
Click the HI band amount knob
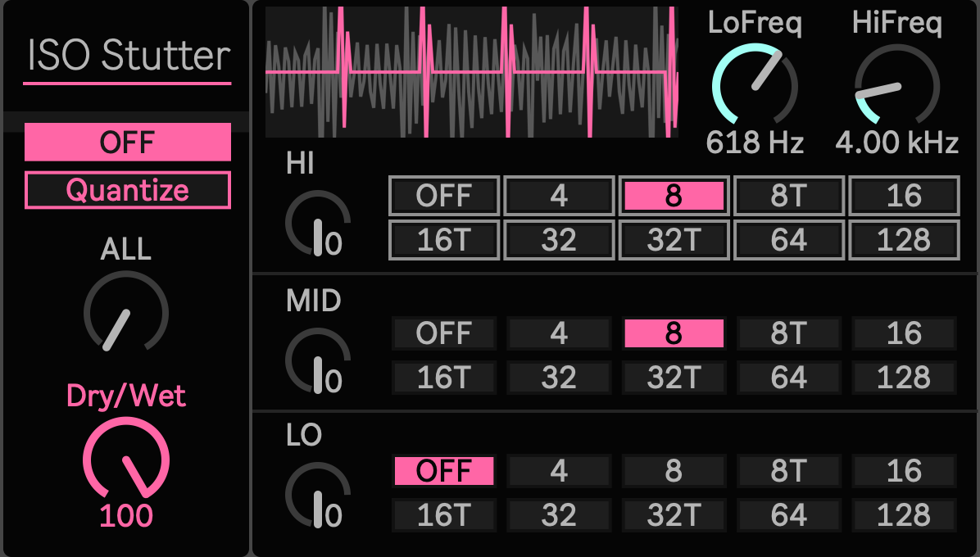(x=317, y=224)
